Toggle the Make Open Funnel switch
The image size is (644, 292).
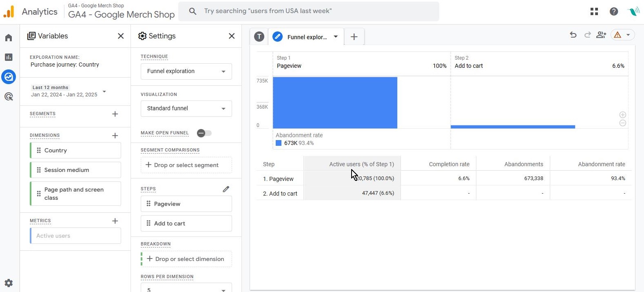point(204,133)
